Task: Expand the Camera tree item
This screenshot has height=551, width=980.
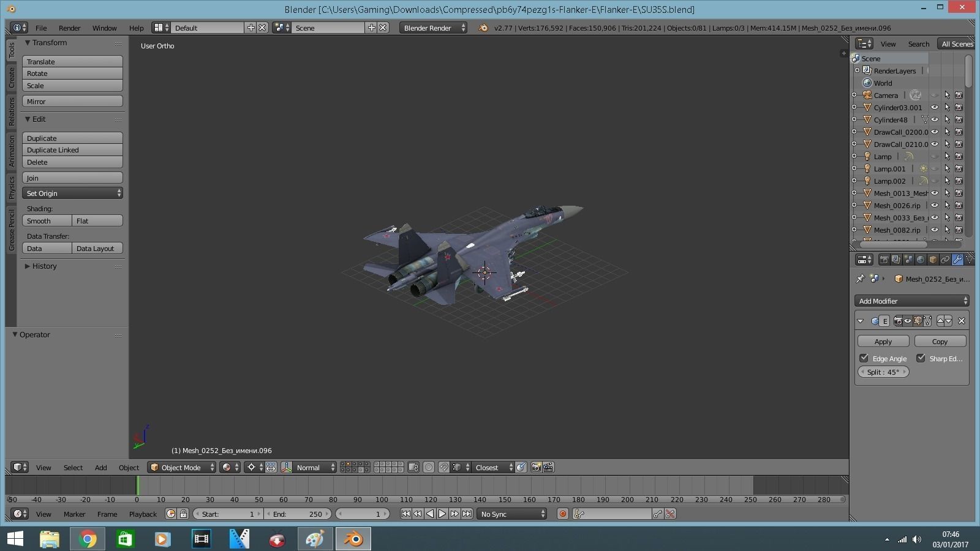Action: [x=854, y=95]
